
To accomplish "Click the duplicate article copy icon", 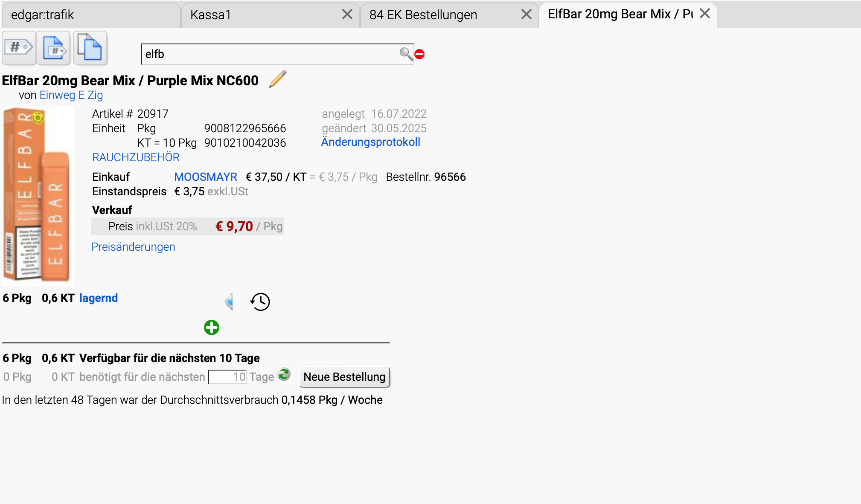I will [90, 48].
